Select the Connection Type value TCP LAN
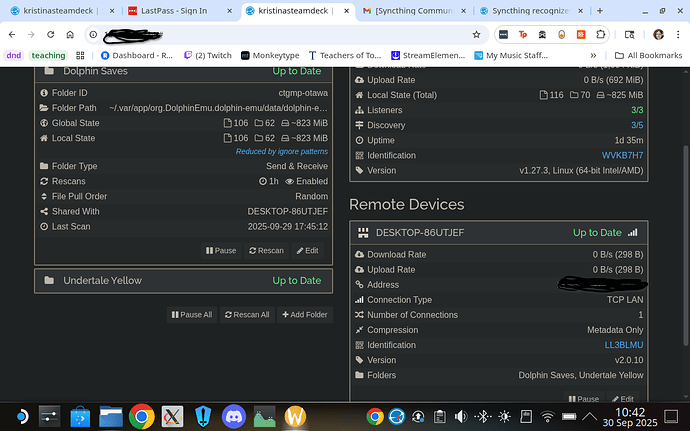 pyautogui.click(x=625, y=300)
